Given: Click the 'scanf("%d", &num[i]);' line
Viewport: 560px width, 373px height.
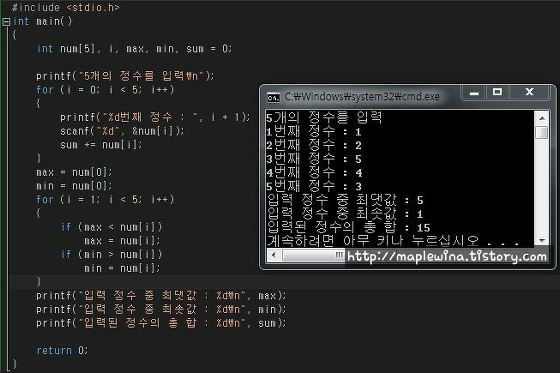Looking at the screenshot, I should (x=122, y=131).
